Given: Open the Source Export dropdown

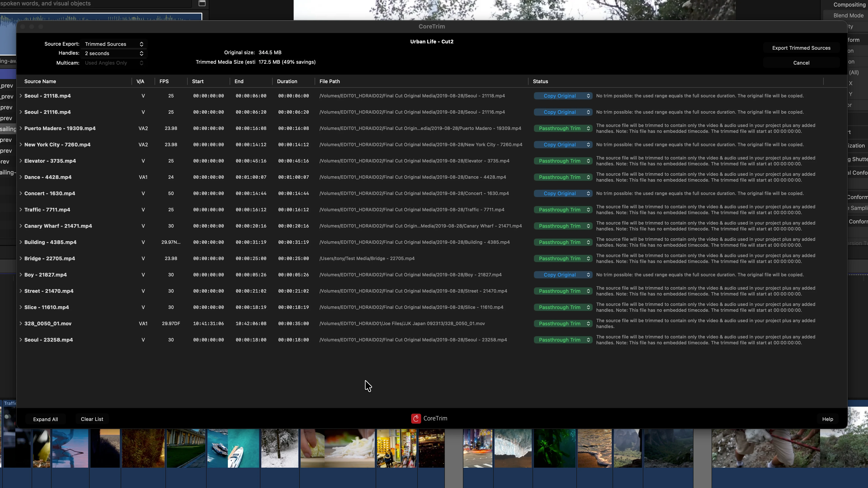Looking at the screenshot, I should pyautogui.click(x=114, y=44).
